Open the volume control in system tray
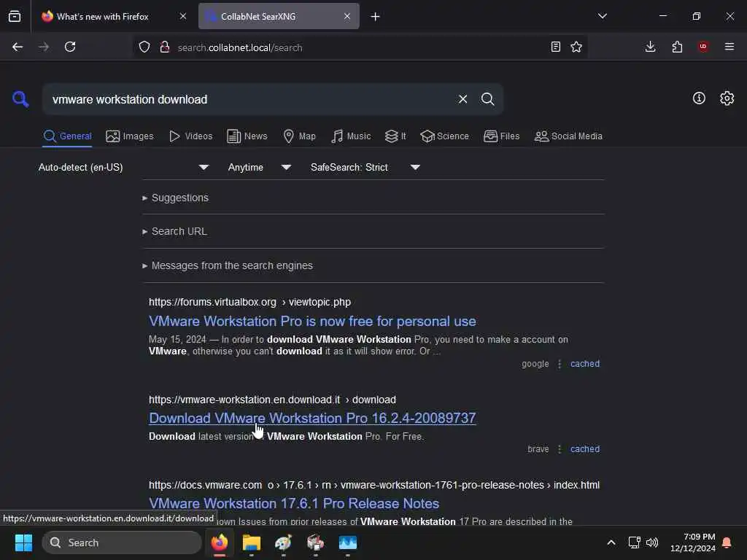This screenshot has width=747, height=560. pos(652,542)
